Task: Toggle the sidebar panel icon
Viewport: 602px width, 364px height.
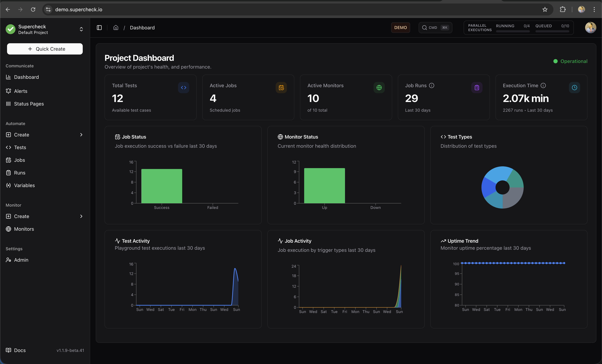Action: point(99,28)
